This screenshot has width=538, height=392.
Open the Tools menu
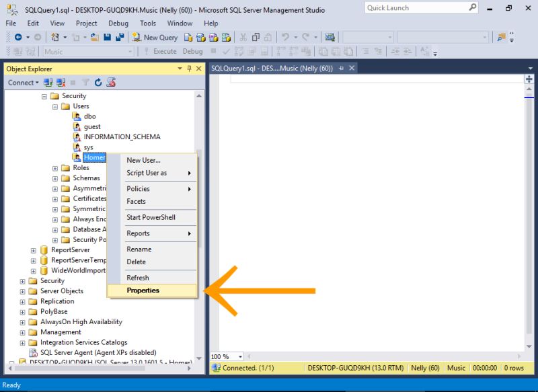[147, 23]
